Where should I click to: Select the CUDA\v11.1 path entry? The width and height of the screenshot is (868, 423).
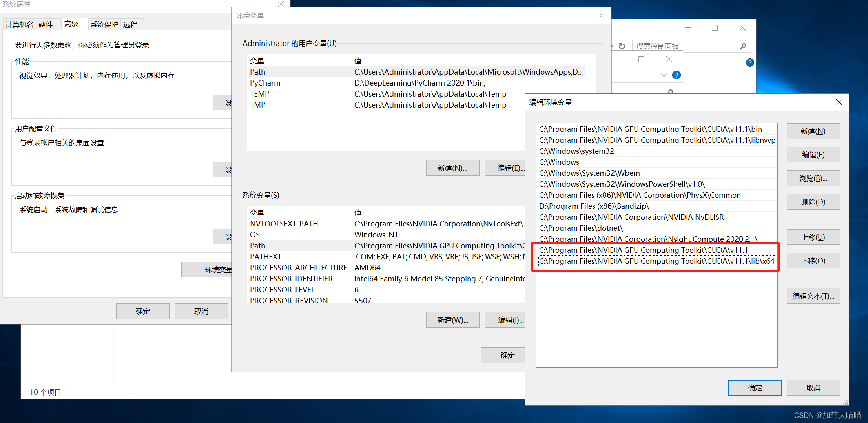[656, 250]
